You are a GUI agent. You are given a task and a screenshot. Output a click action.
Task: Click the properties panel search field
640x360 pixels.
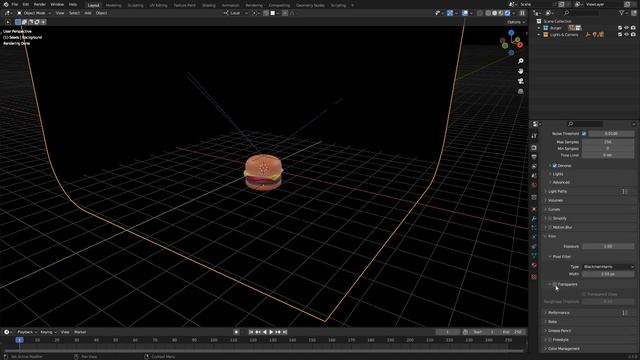584,124
